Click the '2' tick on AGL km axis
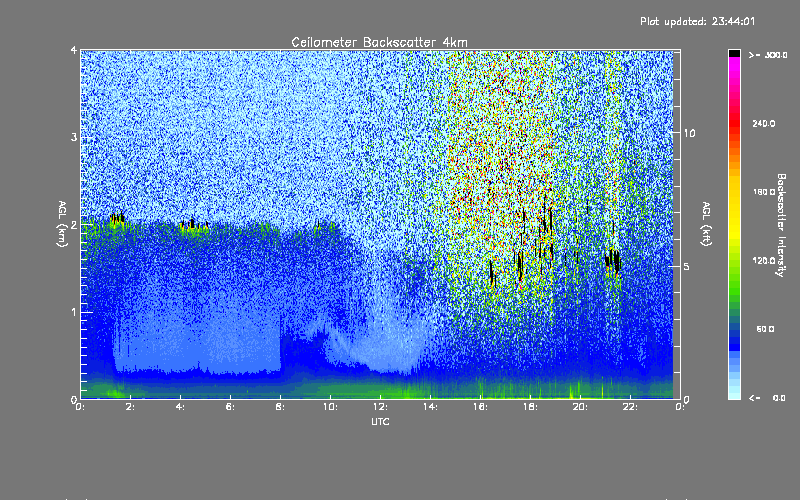The height and width of the screenshot is (500, 800). click(x=74, y=224)
